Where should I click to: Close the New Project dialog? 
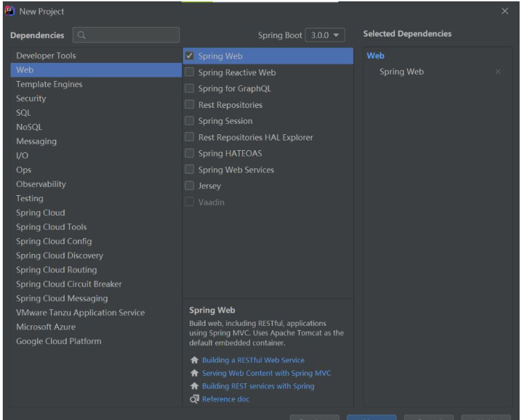click(504, 11)
